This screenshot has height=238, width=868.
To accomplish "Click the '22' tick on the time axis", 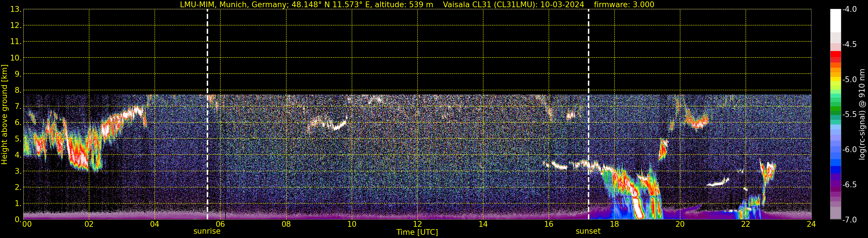I will tap(746, 224).
